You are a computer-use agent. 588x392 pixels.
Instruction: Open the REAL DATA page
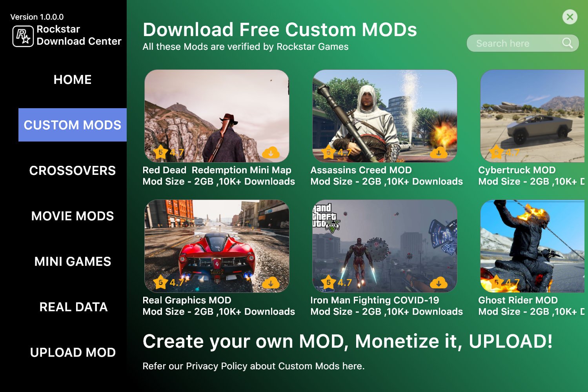click(x=73, y=307)
